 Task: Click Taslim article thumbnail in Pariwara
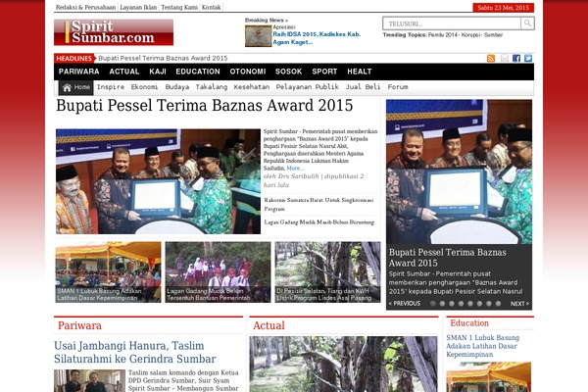tap(89, 381)
